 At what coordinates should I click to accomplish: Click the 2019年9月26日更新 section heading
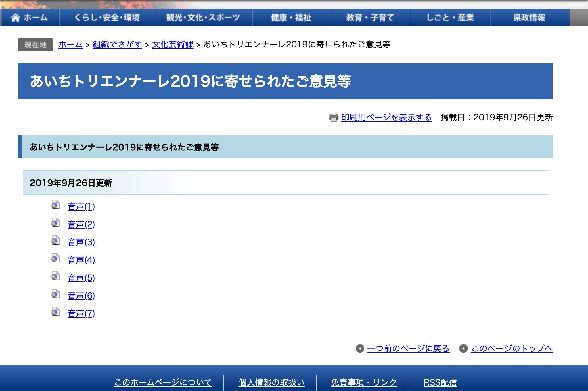(286, 183)
